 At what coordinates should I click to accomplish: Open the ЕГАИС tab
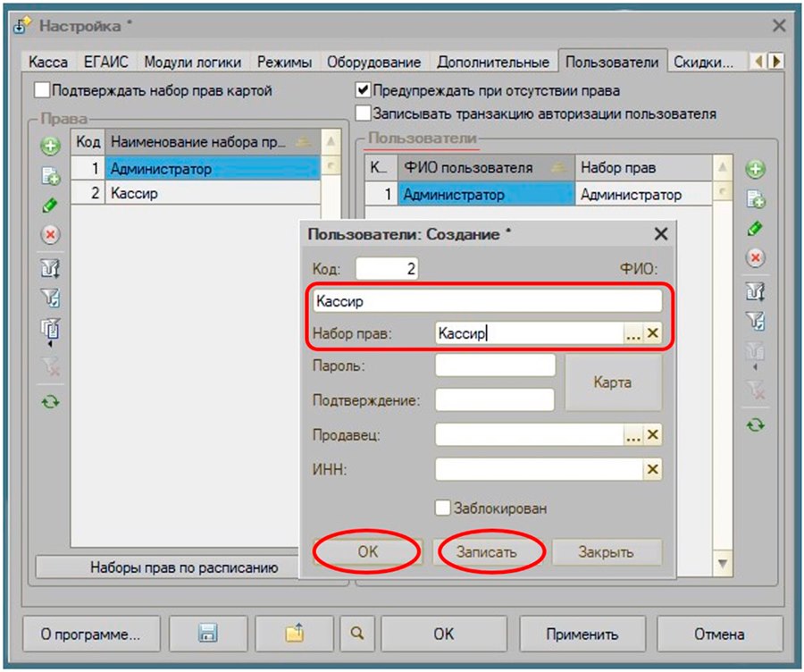[105, 63]
